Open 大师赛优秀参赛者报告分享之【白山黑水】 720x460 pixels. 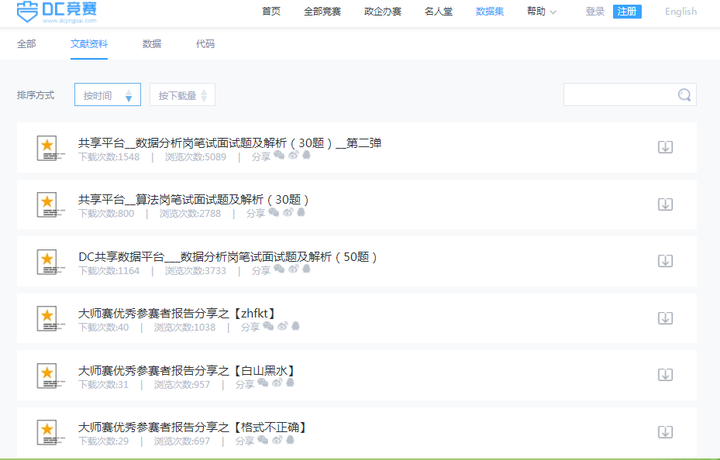tap(187, 370)
